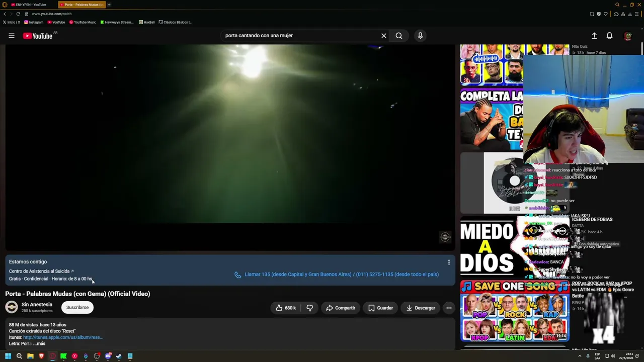This screenshot has width=644, height=362.
Task: Click the page scrollbar thumb
Action: (x=642, y=49)
